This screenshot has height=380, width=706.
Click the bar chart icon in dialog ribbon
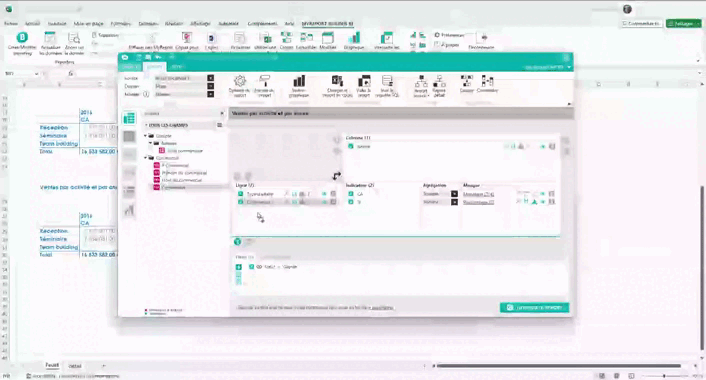pos(299,81)
